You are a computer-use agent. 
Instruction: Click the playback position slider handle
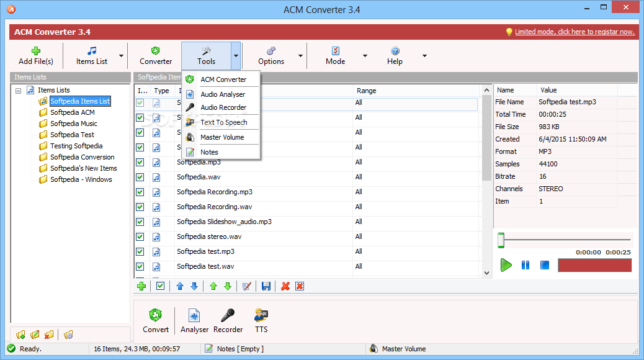[501, 240]
